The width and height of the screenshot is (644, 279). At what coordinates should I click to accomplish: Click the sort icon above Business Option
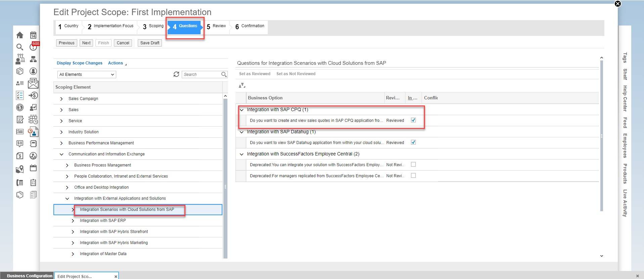pos(242,86)
